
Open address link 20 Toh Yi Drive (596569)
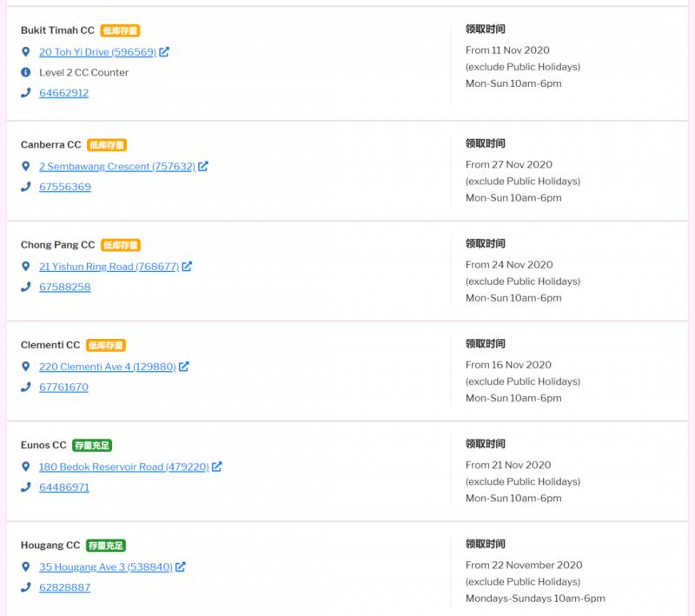click(x=97, y=52)
